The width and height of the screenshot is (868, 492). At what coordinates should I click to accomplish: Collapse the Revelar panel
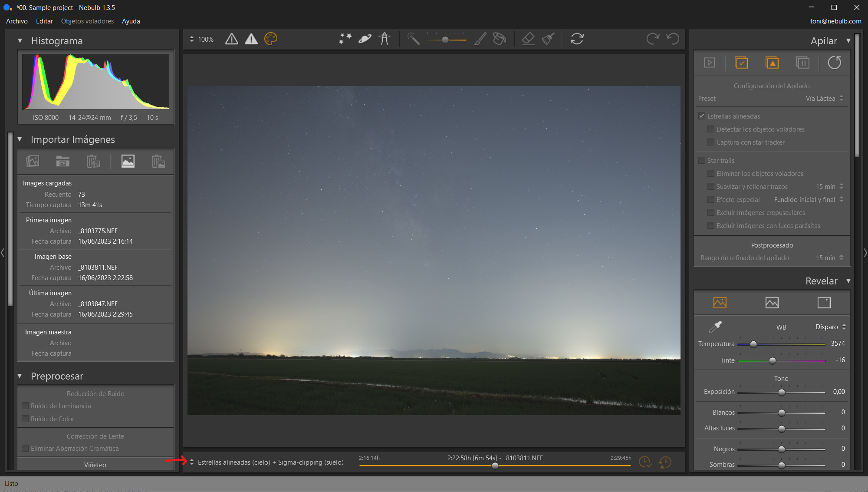tap(848, 281)
